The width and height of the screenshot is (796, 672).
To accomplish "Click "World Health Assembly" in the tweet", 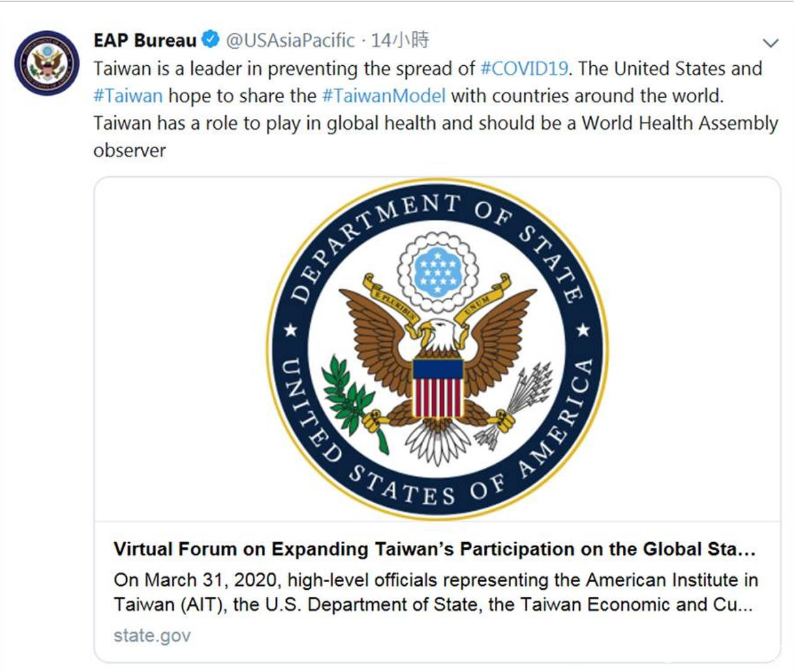I will click(x=680, y=123).
